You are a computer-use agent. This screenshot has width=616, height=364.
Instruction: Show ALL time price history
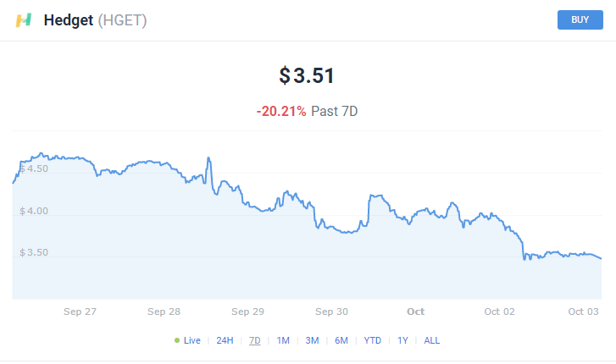[x=432, y=340]
